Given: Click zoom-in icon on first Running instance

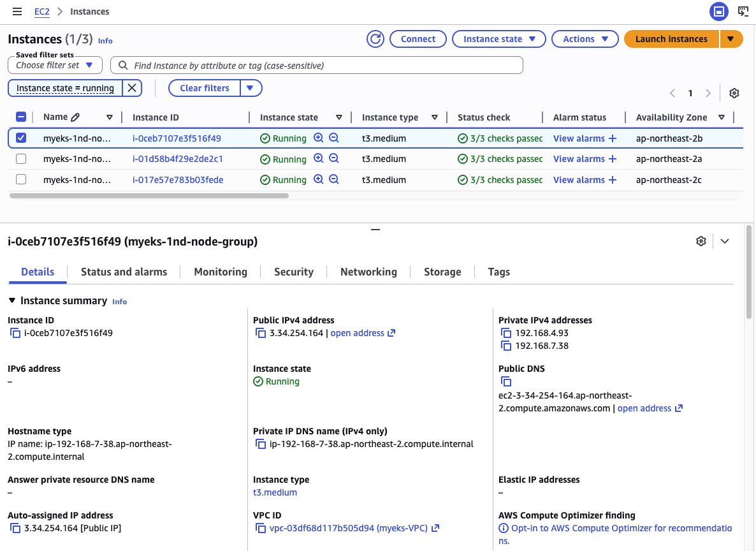Looking at the screenshot, I should pyautogui.click(x=319, y=138).
